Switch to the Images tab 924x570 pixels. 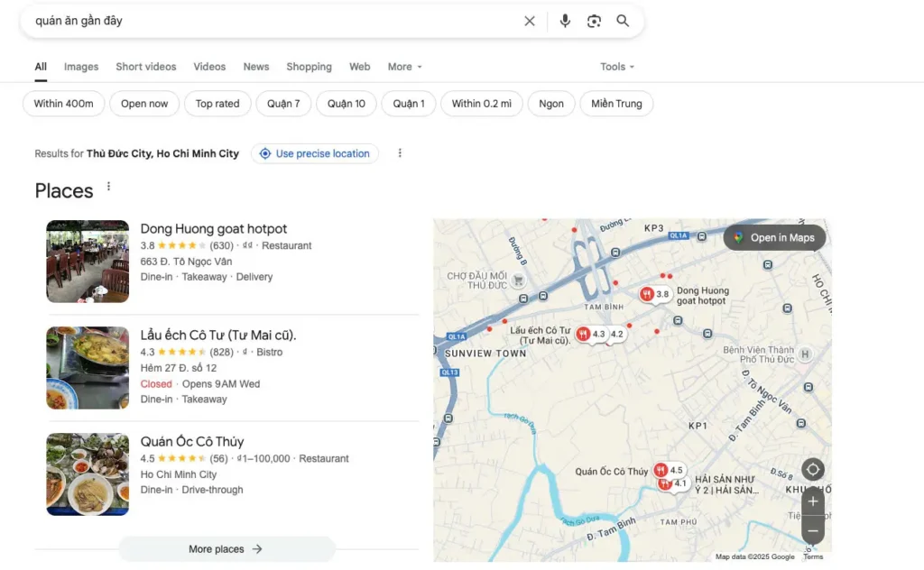(81, 67)
